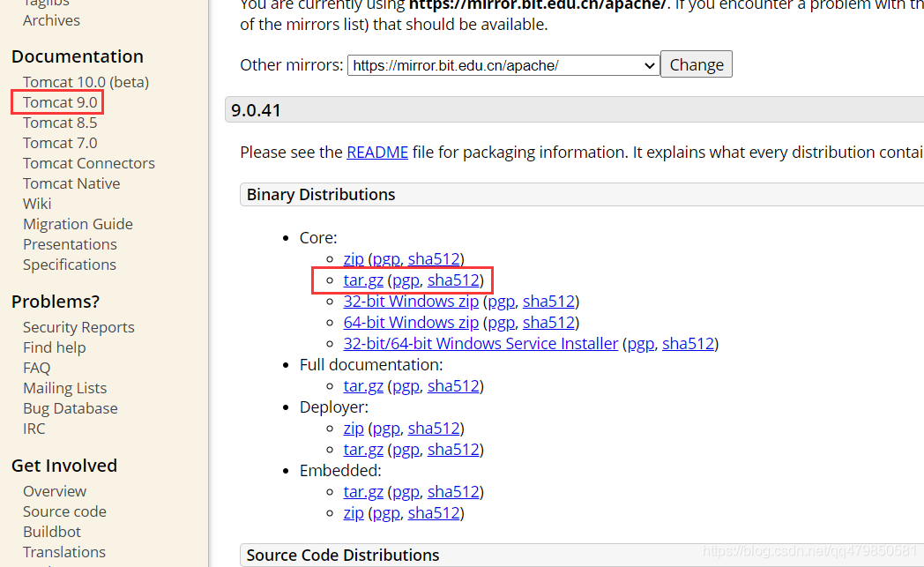Open pgp signature for 64-bit Windows zip

(501, 323)
